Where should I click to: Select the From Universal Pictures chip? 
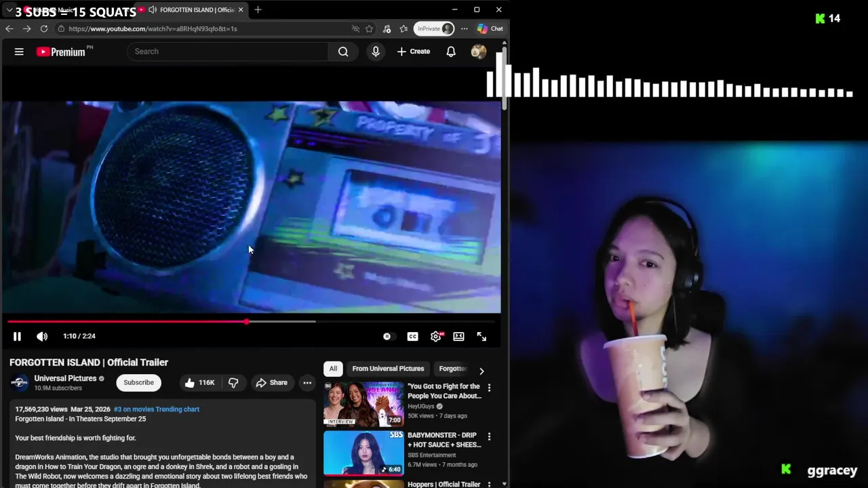click(388, 369)
